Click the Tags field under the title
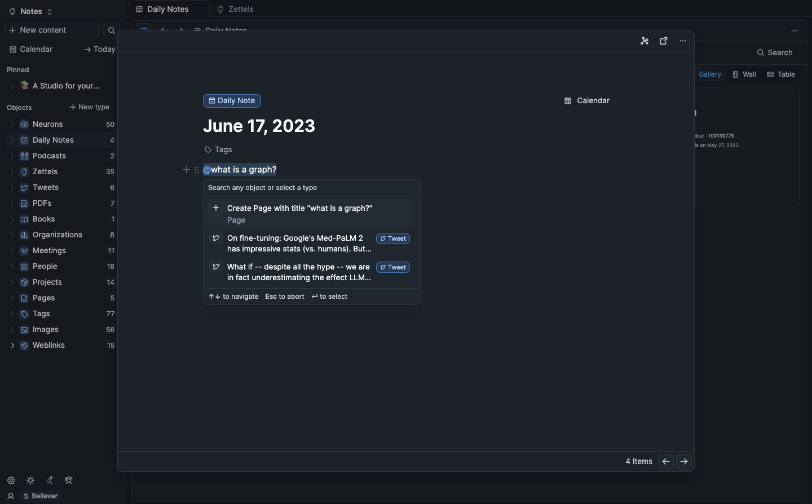Viewport: 812px width, 504px height. [218, 149]
